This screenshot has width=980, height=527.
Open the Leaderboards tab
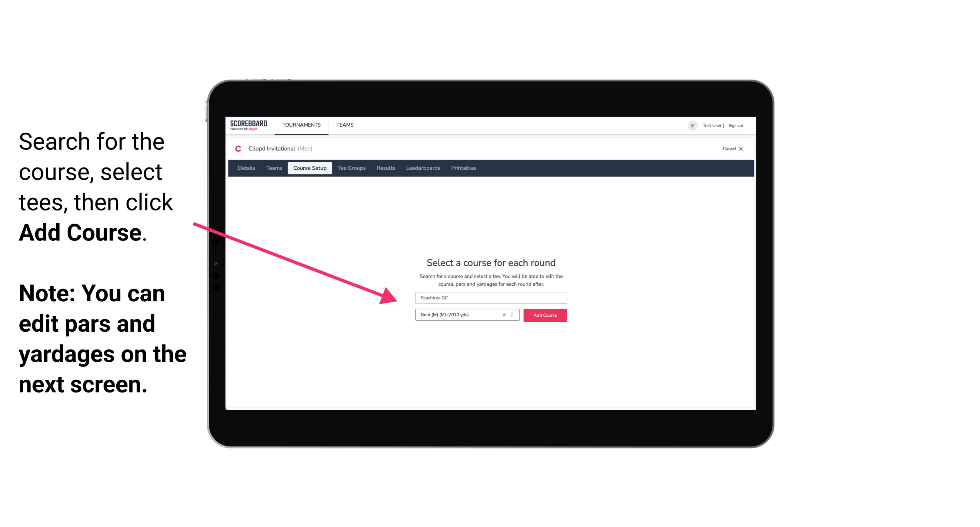pyautogui.click(x=422, y=168)
